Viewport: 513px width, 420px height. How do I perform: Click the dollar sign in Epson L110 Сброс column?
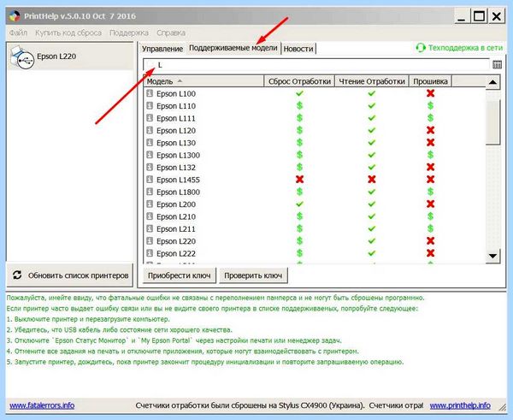(x=299, y=105)
